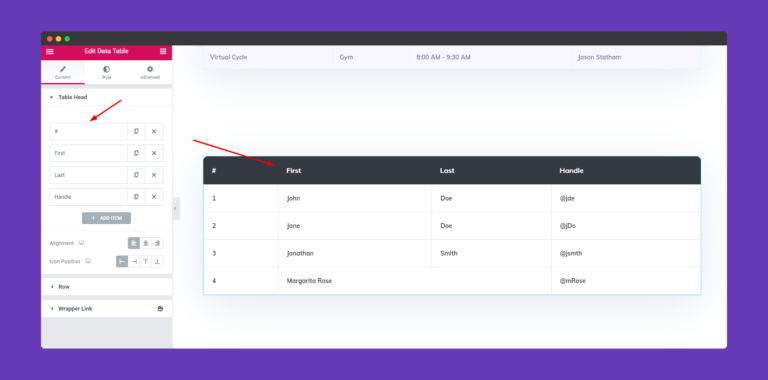Screen dimensions: 768x380
Task: Click the 'Handle' column header in table
Action: click(x=571, y=171)
